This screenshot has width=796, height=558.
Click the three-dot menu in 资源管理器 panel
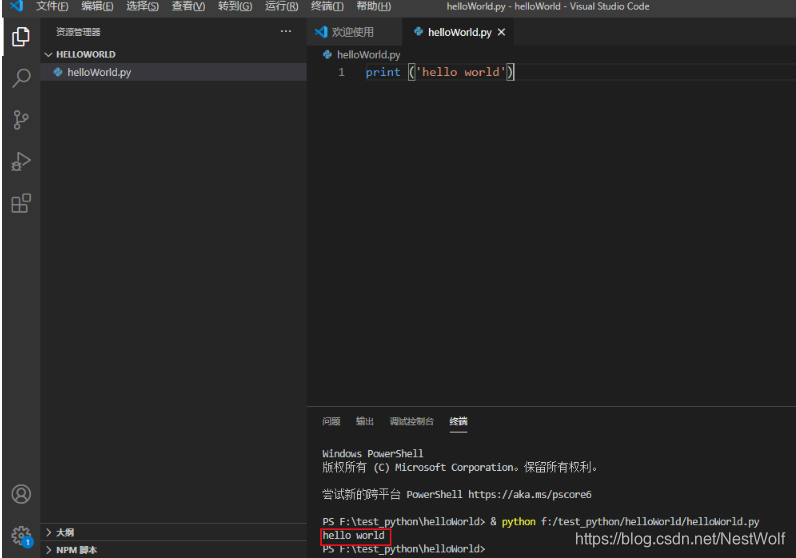286,31
